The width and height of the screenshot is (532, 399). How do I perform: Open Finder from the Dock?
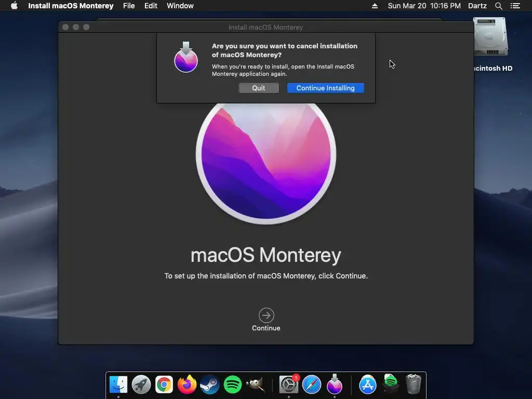click(118, 384)
